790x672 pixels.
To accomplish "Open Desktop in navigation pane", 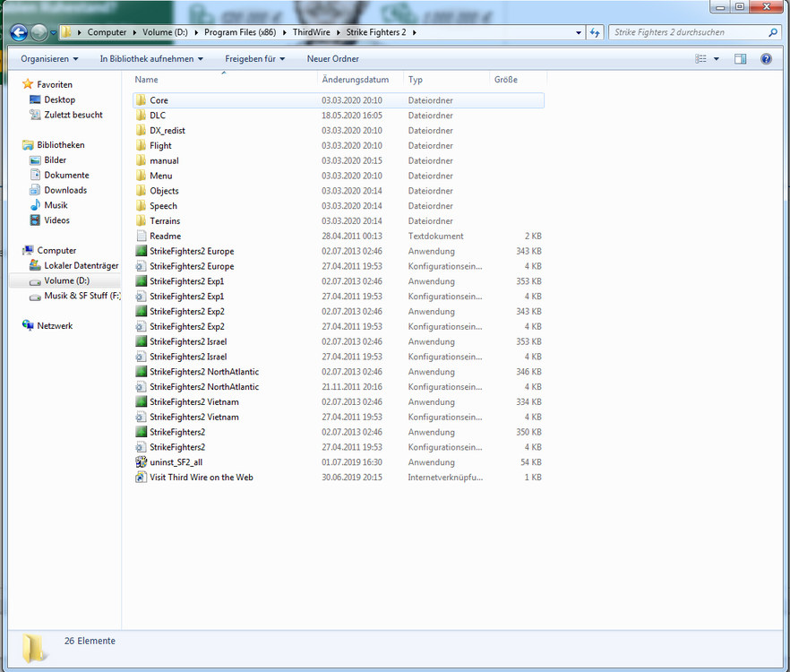I will 59,99.
